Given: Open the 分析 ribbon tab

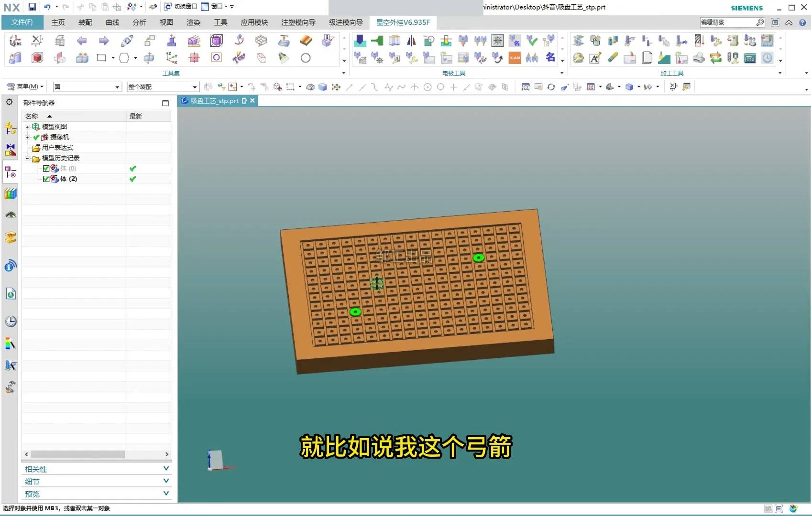Looking at the screenshot, I should pos(139,22).
